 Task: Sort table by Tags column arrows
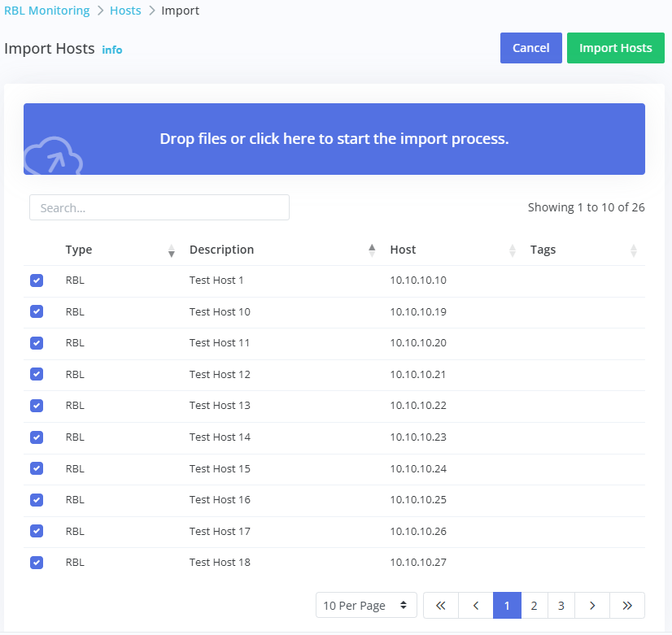pyautogui.click(x=633, y=250)
